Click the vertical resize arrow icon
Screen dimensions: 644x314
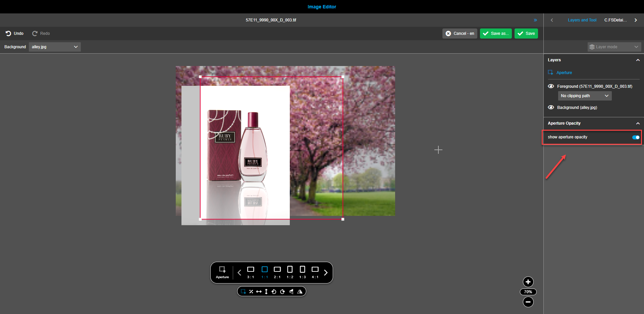(266, 291)
